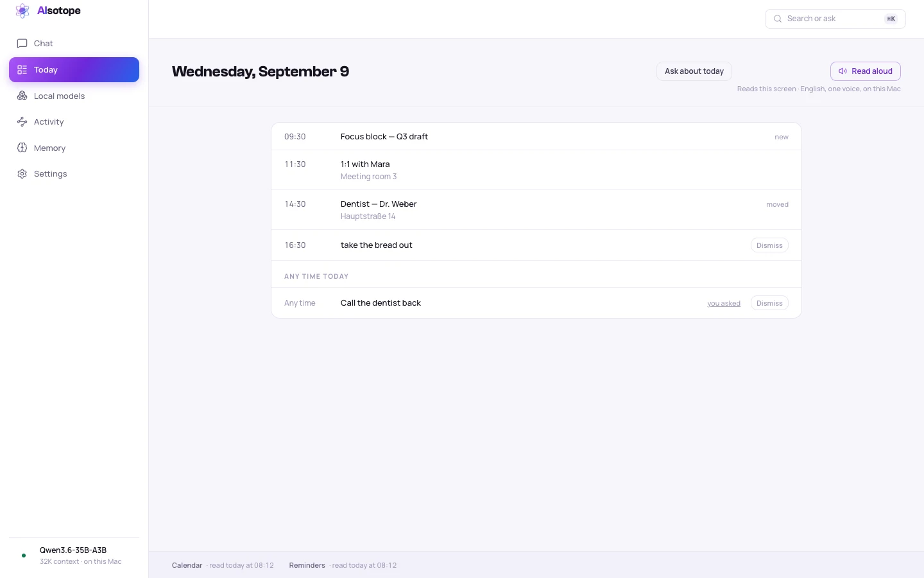Open the Memory page
Viewport: 924px width, 578px height.
point(74,148)
